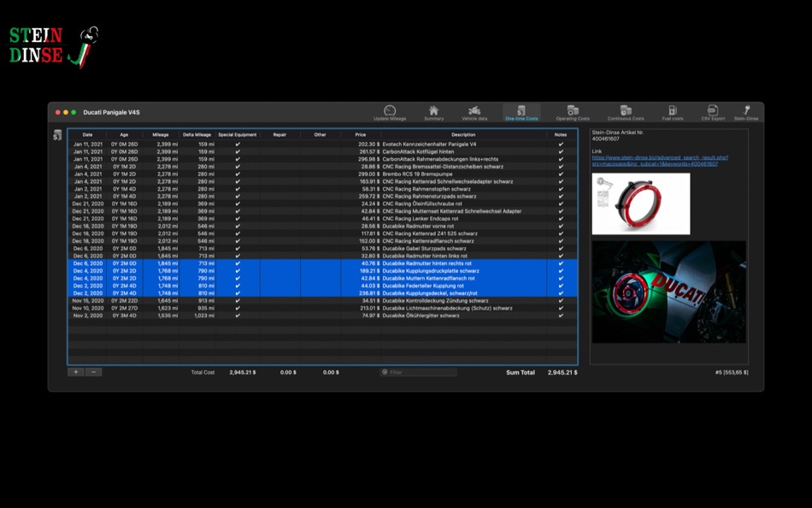Click the Sum Total value 2,945.21 $
The width and height of the screenshot is (812, 508).
[562, 372]
